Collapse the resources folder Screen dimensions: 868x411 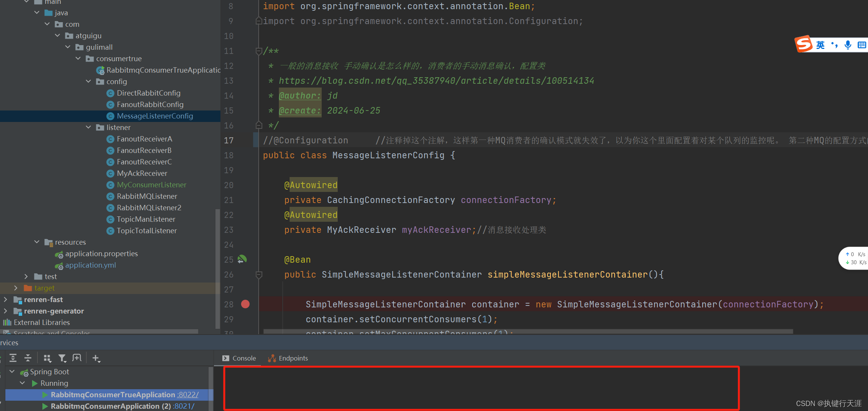coord(37,242)
